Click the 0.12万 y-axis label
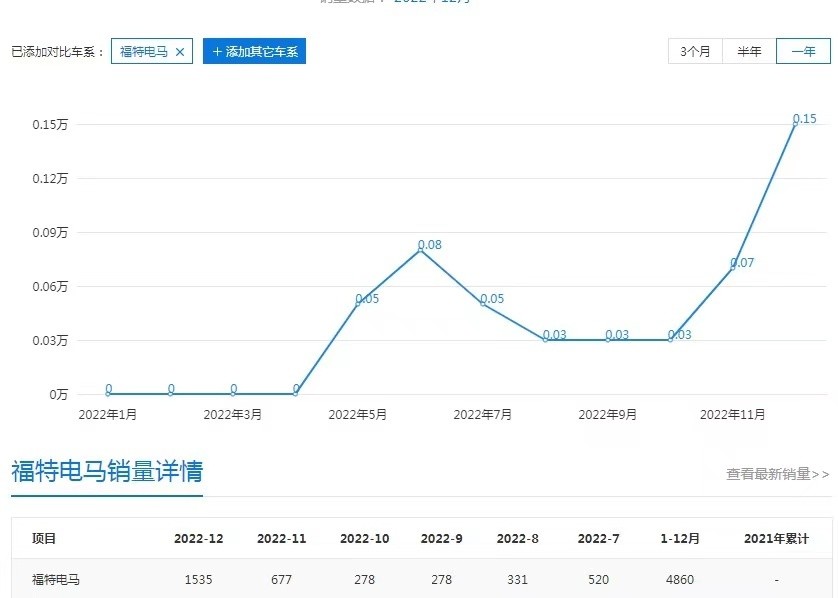The height and width of the screenshot is (598, 838). coord(50,178)
